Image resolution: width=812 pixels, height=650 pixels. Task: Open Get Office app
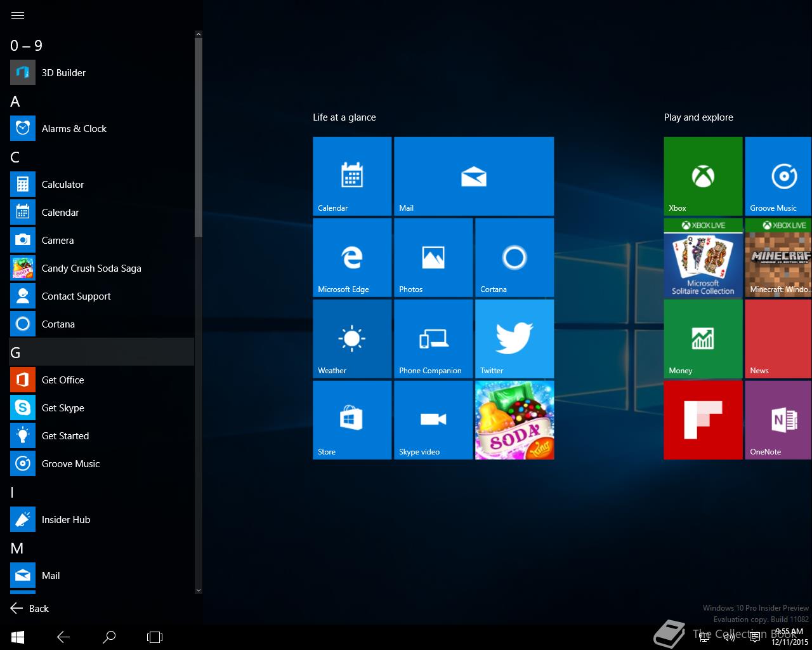pyautogui.click(x=101, y=380)
